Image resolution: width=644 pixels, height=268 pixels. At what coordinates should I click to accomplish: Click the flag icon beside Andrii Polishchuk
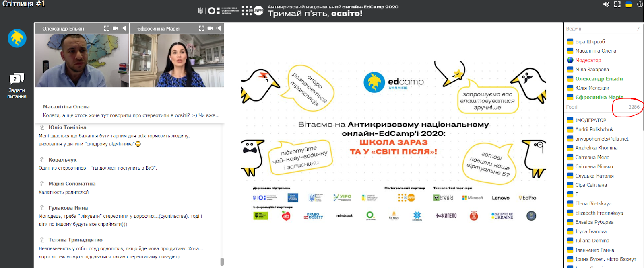coord(570,129)
